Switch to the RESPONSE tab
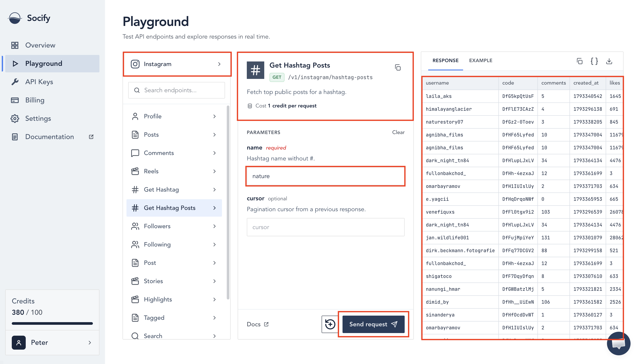Screen dimensions: 641x364 click(445, 61)
